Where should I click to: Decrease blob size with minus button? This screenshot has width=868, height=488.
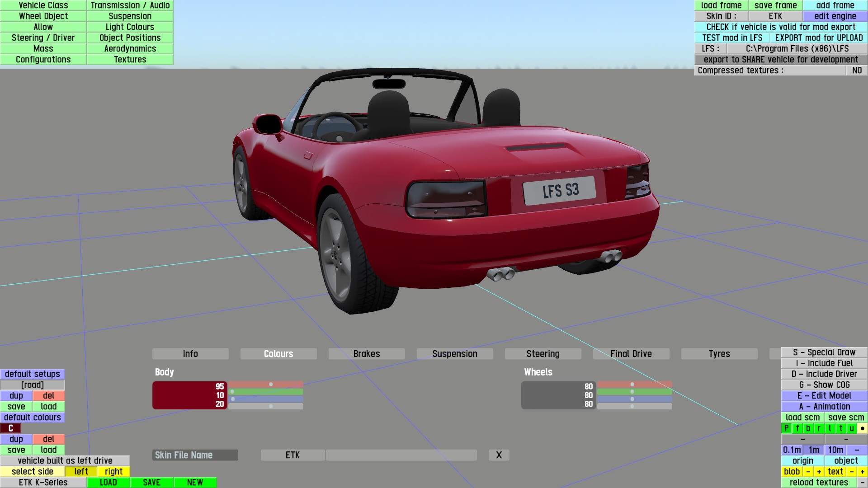click(x=808, y=471)
